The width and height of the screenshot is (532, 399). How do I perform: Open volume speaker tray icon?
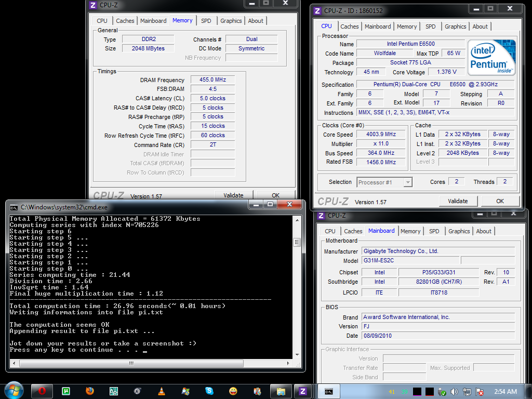[454, 392]
